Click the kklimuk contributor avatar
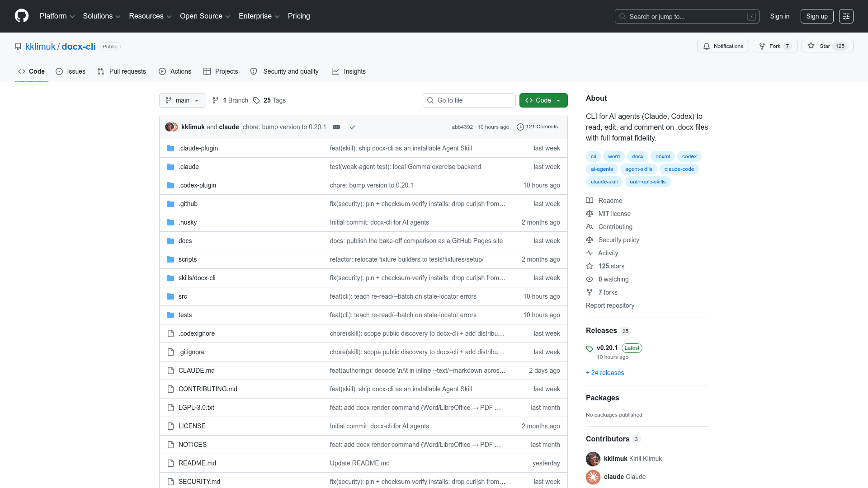The image size is (868, 488). pyautogui.click(x=593, y=459)
